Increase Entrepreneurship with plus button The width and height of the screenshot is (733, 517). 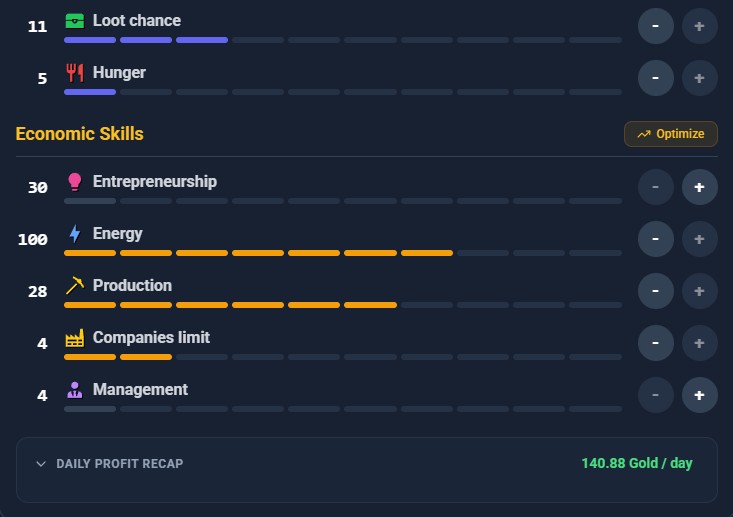(699, 187)
